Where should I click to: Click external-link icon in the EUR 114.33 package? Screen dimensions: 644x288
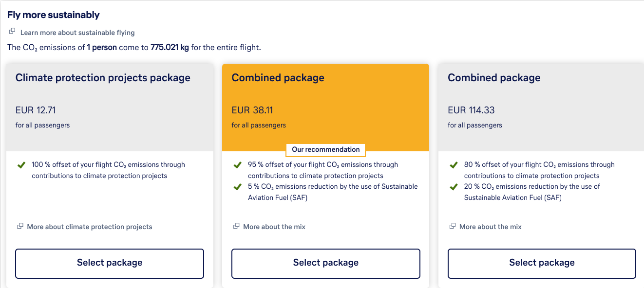click(453, 226)
